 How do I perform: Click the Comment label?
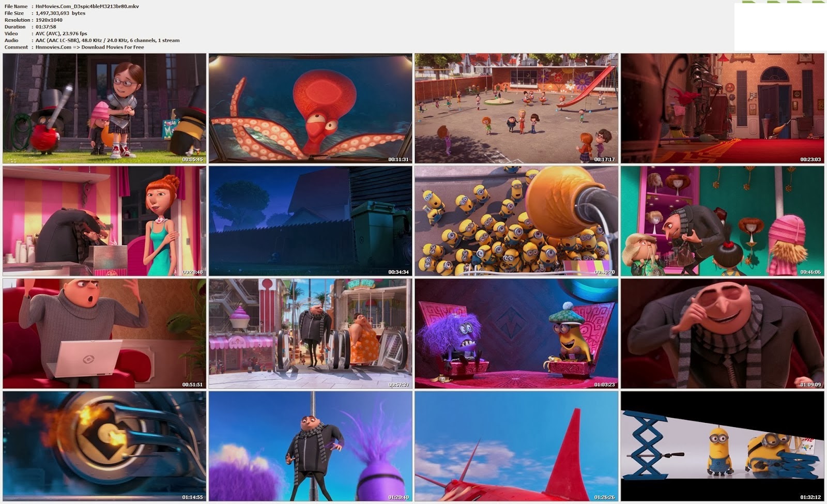pyautogui.click(x=16, y=47)
